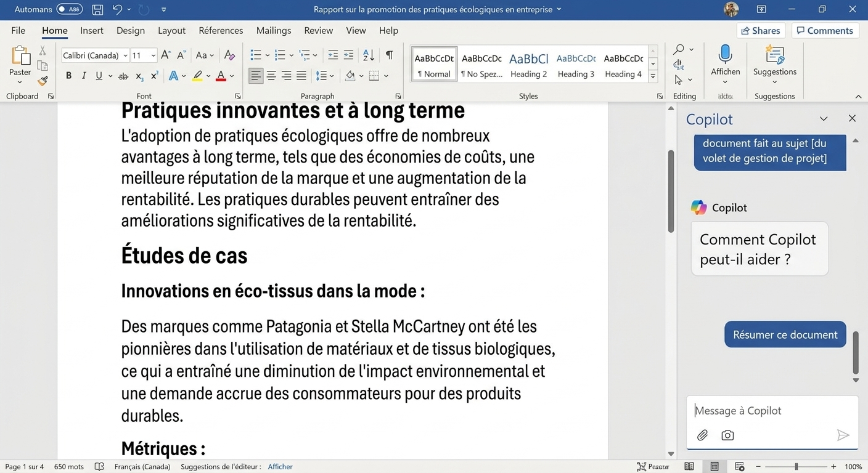Open the font name dropdown
Viewport: 868px width, 473px height.
tap(125, 55)
